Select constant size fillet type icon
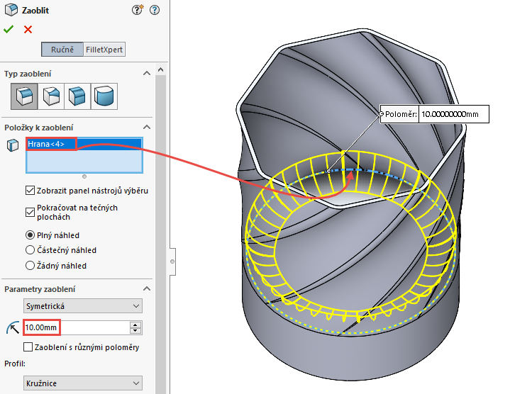 pos(24,96)
